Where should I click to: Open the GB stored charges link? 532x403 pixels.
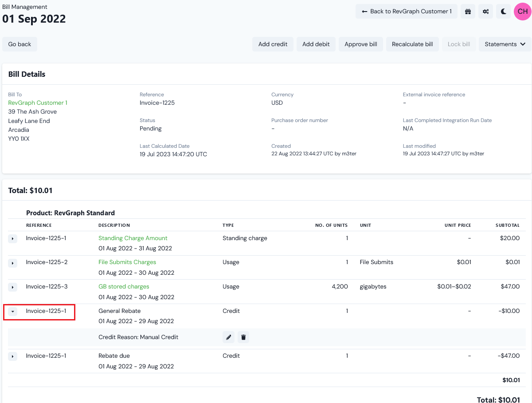point(124,287)
